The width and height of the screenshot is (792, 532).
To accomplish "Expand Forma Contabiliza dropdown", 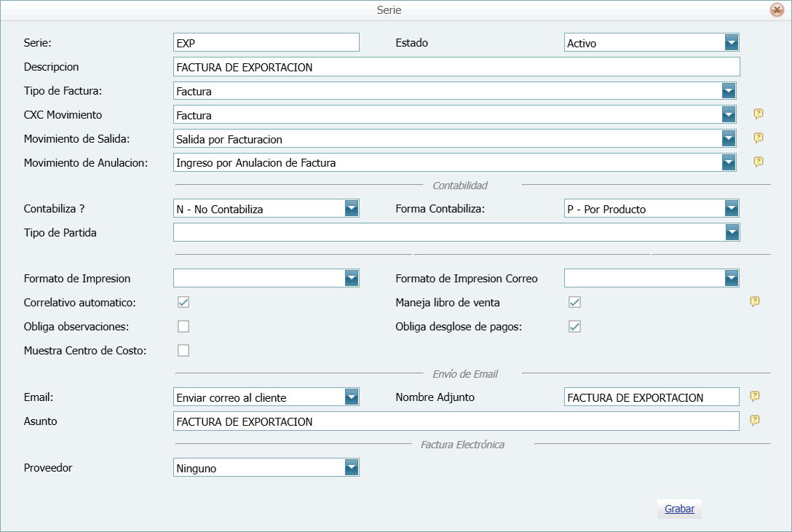I will (x=732, y=209).
